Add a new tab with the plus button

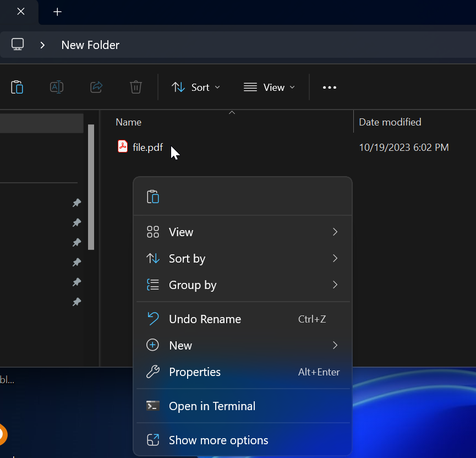tap(57, 12)
